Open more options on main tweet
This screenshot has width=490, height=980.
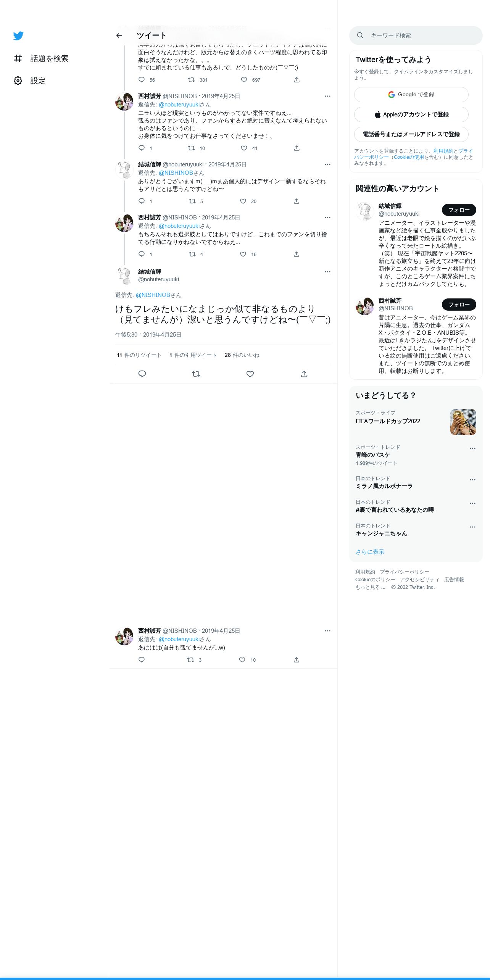point(327,272)
